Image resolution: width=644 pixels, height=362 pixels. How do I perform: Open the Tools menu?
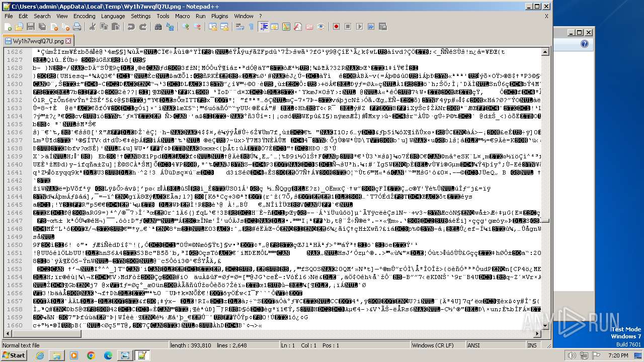(x=163, y=16)
